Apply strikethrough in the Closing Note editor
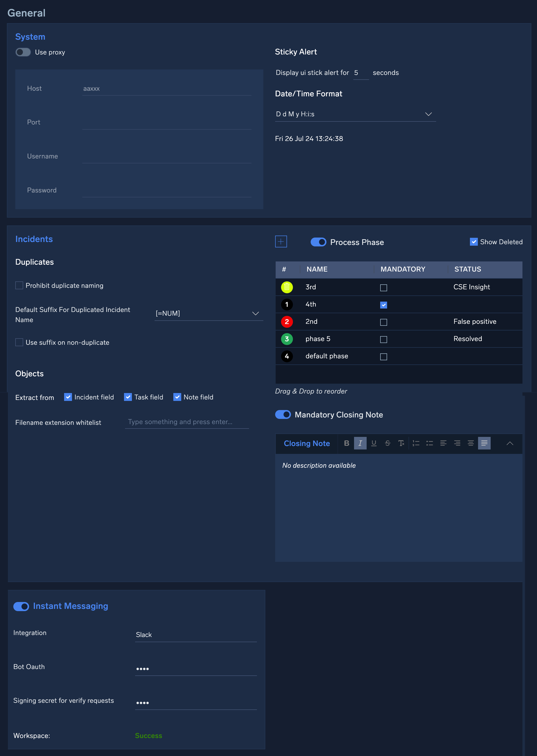This screenshot has height=756, width=537. [x=388, y=444]
